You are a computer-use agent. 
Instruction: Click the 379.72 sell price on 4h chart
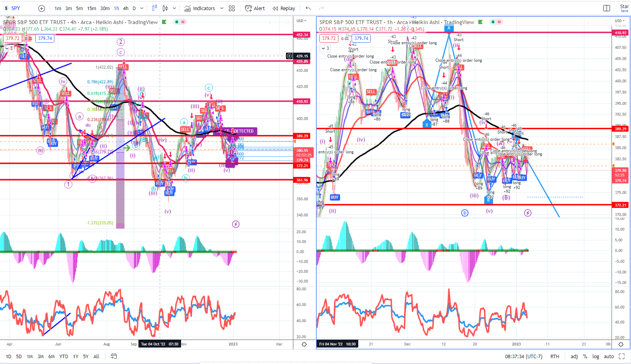coord(12,38)
